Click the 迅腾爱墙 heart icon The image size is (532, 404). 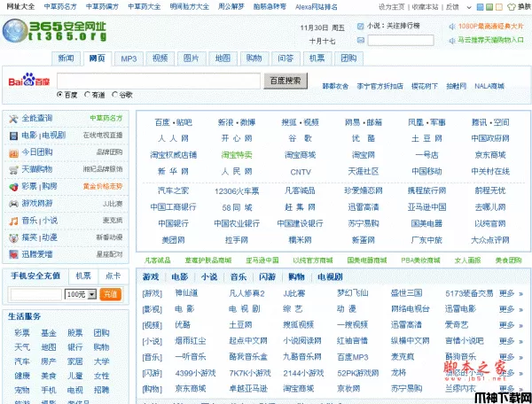pyautogui.click(x=13, y=254)
